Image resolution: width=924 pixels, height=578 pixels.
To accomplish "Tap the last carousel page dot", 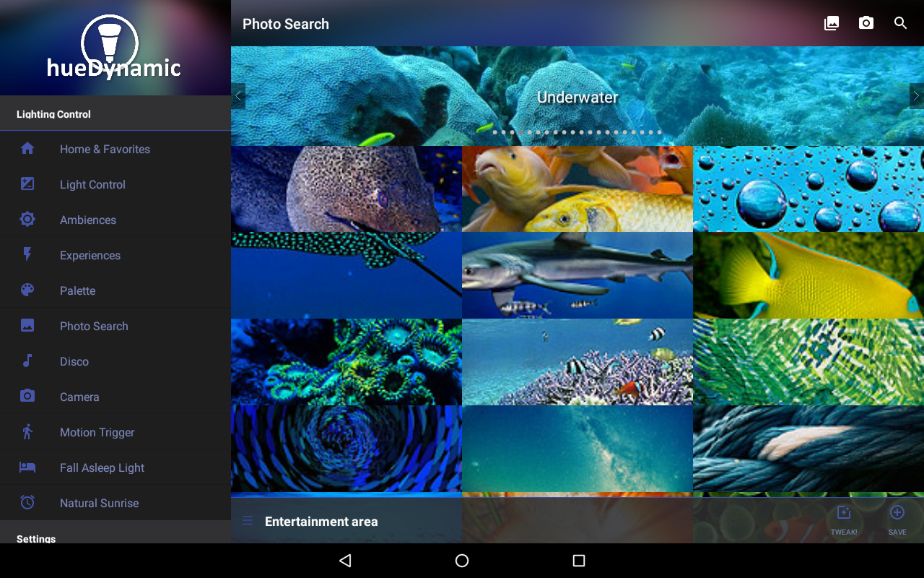I will point(660,132).
